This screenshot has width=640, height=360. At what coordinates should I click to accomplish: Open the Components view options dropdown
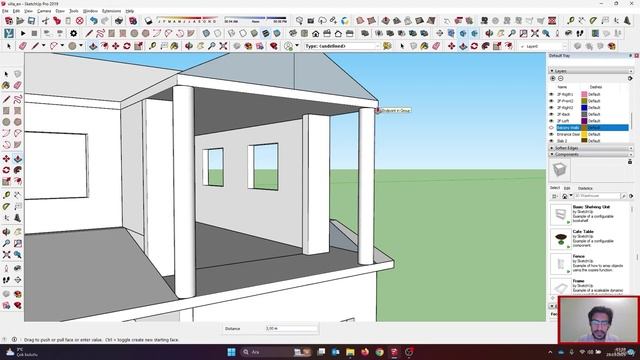click(x=555, y=196)
